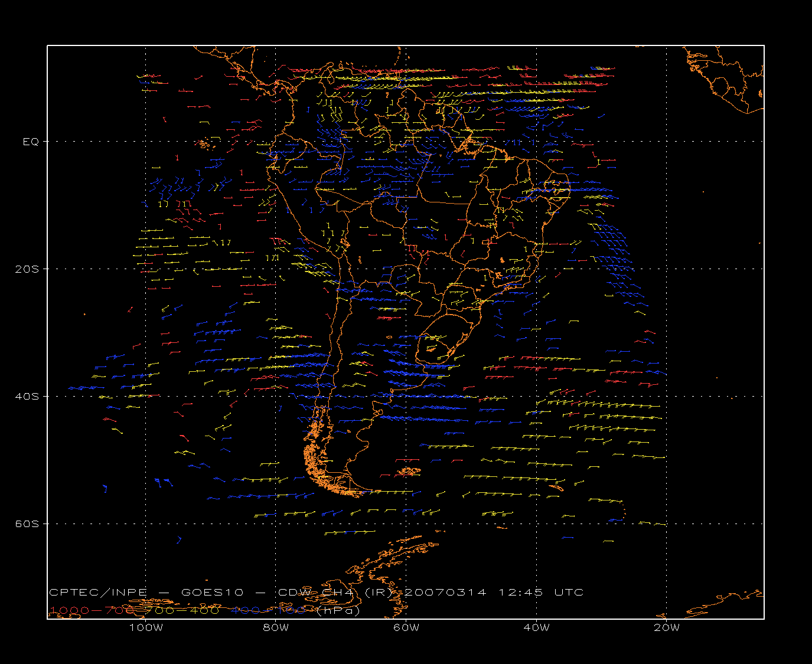
Task: Click the 60S latitude label
Action: (x=27, y=524)
